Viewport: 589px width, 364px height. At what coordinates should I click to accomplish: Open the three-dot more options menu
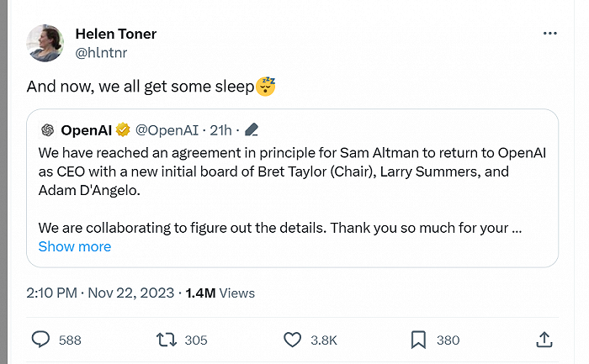point(549,34)
